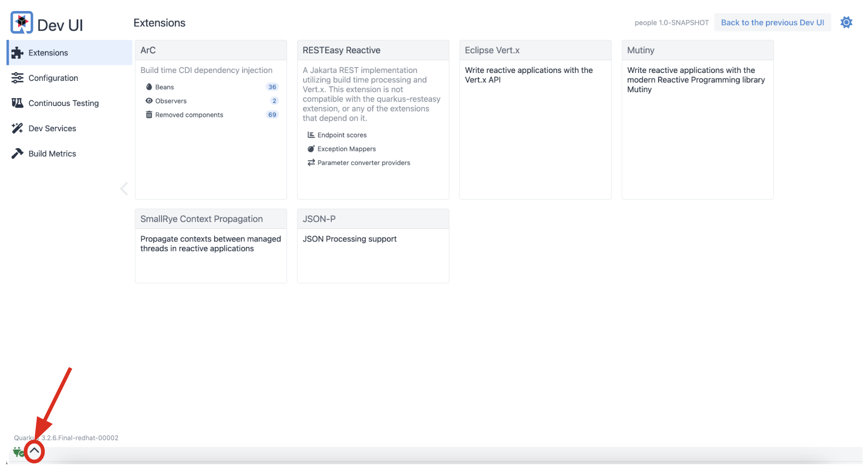Open the Build Metrics menu item
Image resolution: width=868 pixels, height=473 pixels.
(70, 154)
